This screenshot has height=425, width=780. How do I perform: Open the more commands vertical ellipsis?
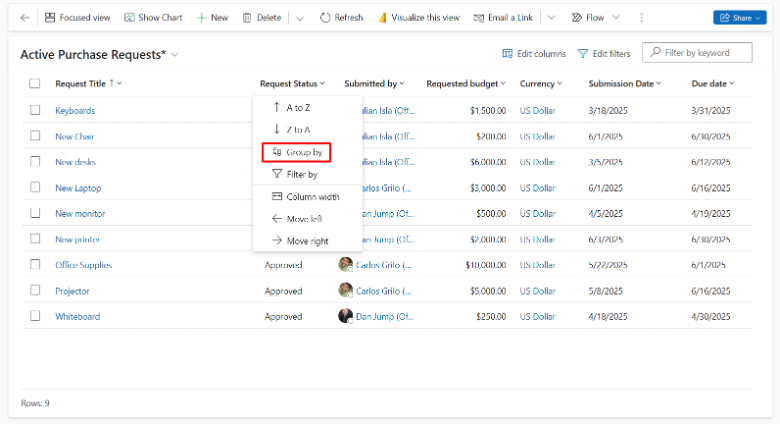(642, 18)
